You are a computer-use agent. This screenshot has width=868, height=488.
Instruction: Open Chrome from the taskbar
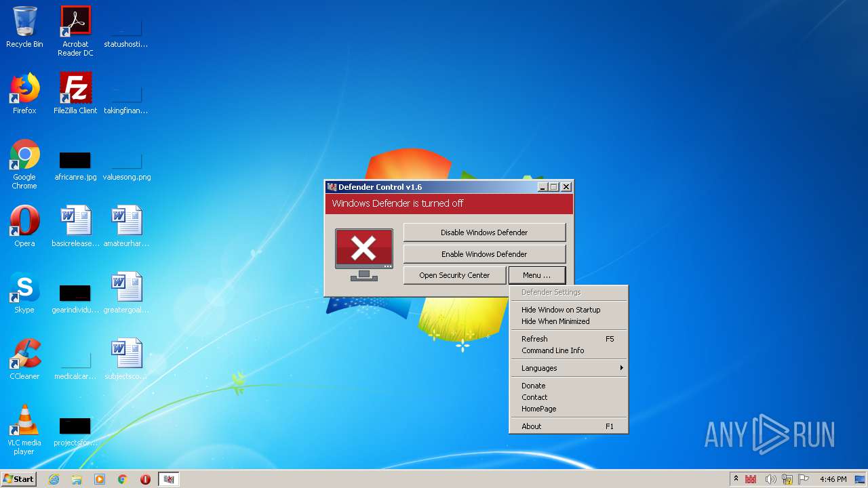point(123,479)
